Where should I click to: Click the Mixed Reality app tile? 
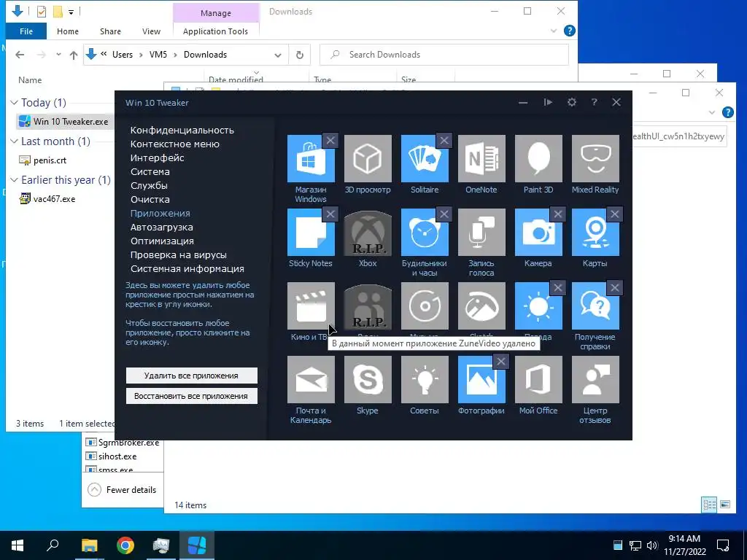click(x=595, y=158)
